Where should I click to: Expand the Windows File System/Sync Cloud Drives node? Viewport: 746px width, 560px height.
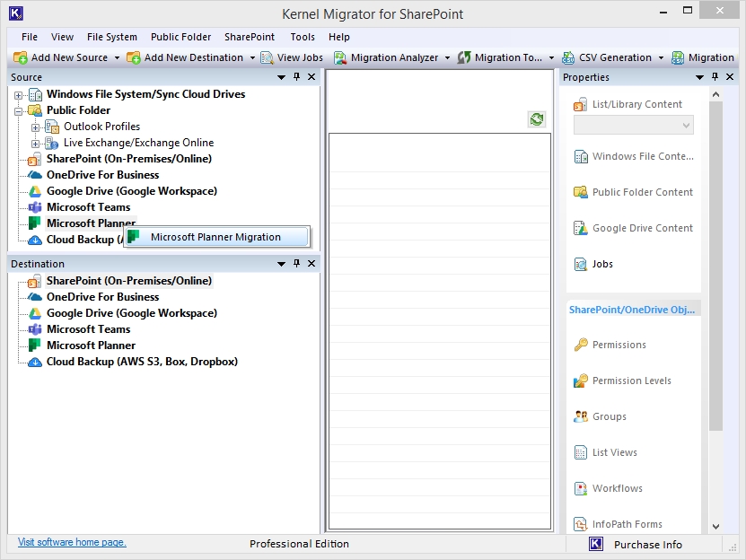pyautogui.click(x=18, y=95)
